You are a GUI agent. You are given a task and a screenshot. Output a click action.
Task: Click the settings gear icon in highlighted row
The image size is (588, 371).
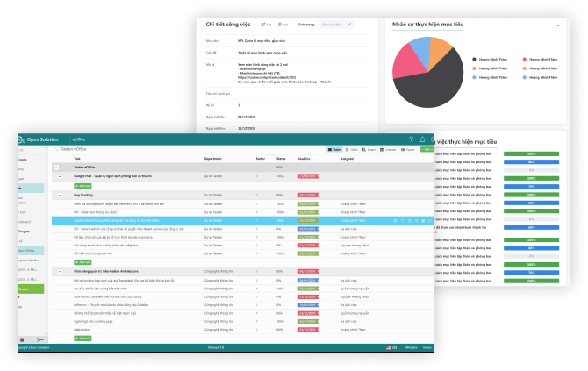(423, 221)
